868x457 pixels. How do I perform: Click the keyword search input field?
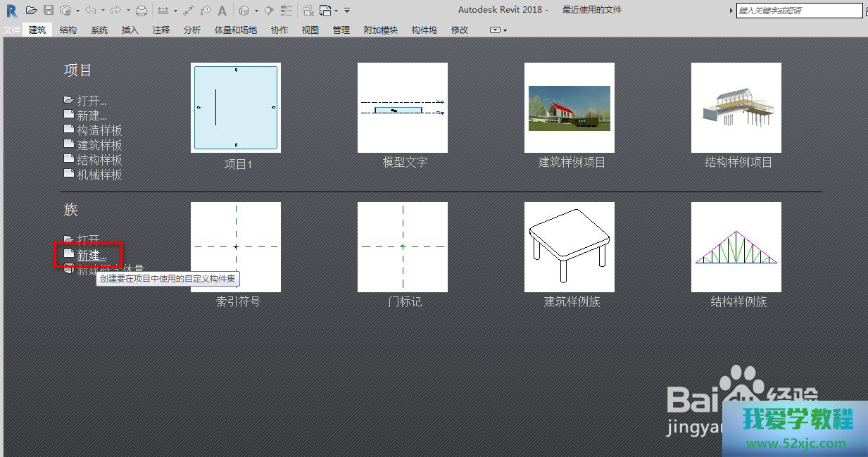point(798,11)
